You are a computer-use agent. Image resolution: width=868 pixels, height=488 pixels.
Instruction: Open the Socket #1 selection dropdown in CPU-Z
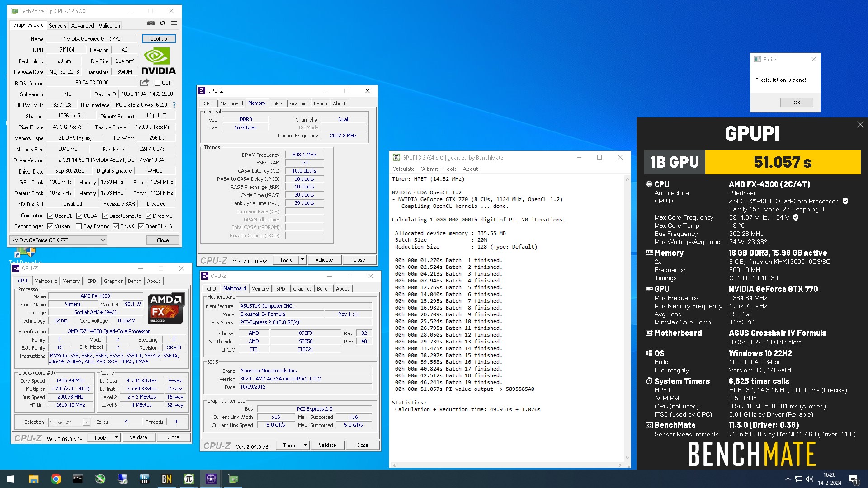[69, 422]
